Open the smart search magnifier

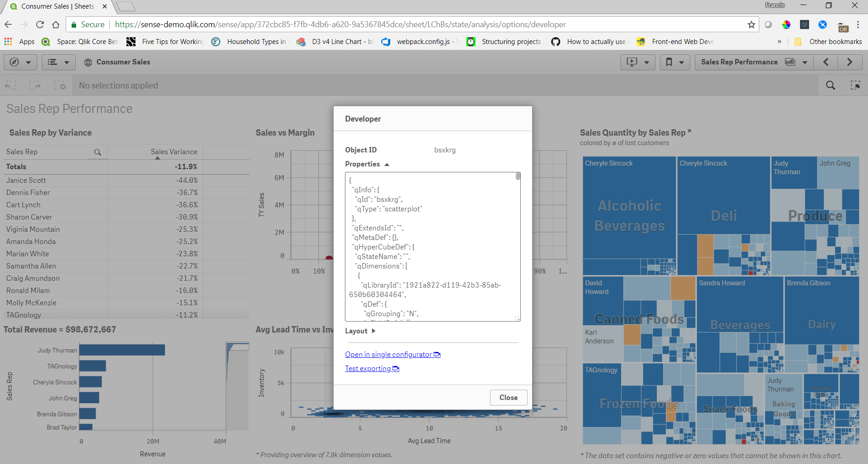830,85
